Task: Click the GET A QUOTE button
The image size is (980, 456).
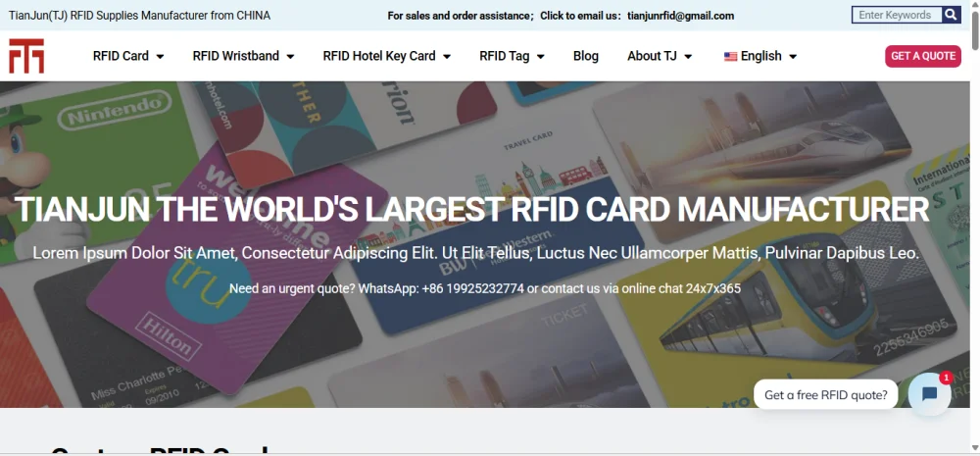Action: [x=922, y=56]
